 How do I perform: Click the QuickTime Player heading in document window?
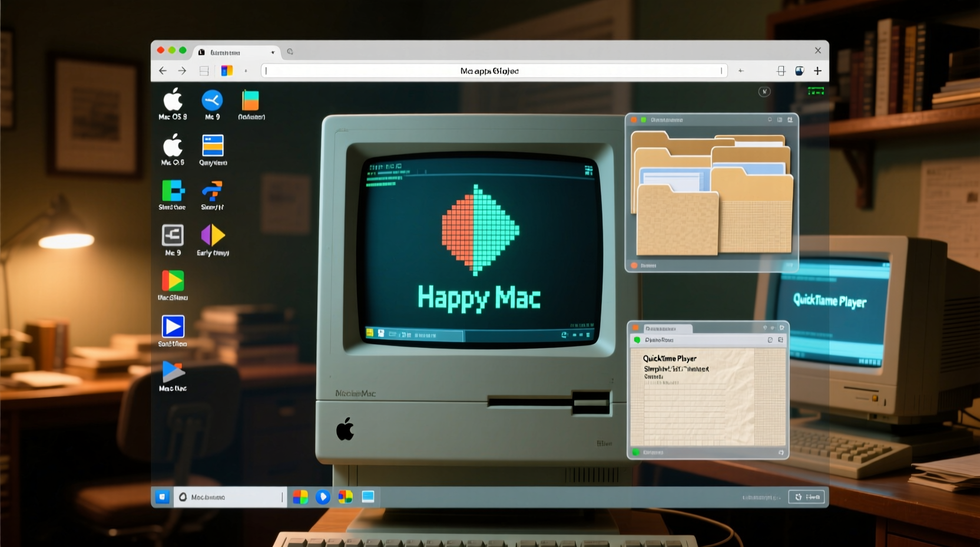670,358
